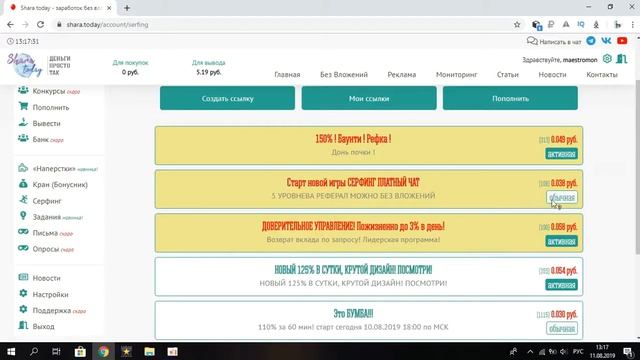Viewport: 640px width, 360px height.
Task: Click Кран (Бонусник) sidebar text
Action: 60,184
